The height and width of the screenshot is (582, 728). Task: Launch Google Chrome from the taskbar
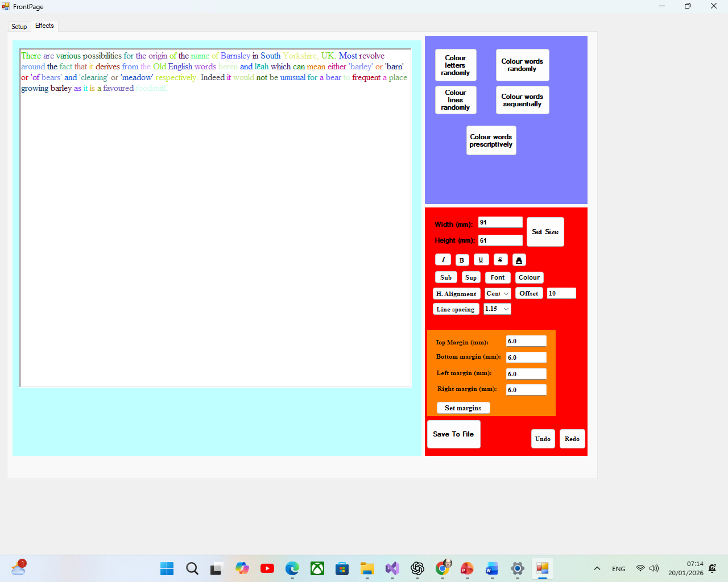[442, 568]
